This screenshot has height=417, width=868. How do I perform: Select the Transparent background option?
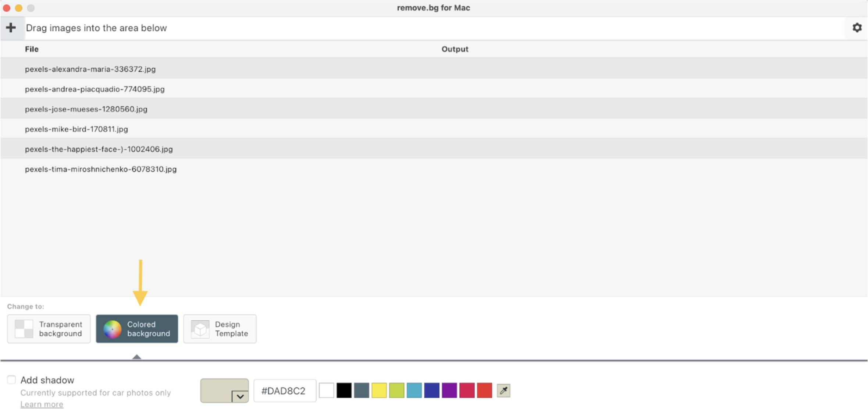(49, 329)
